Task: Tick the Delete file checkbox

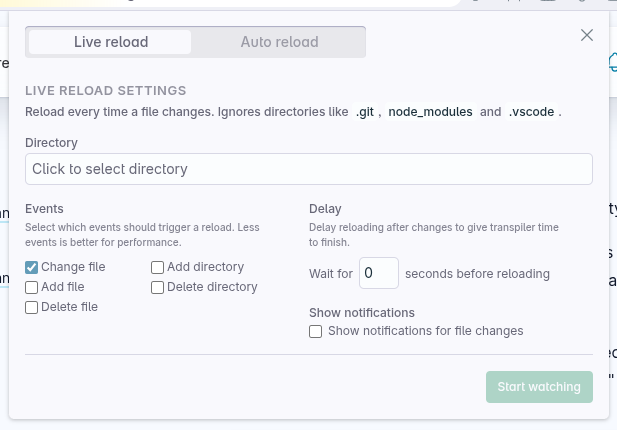Action: click(32, 307)
